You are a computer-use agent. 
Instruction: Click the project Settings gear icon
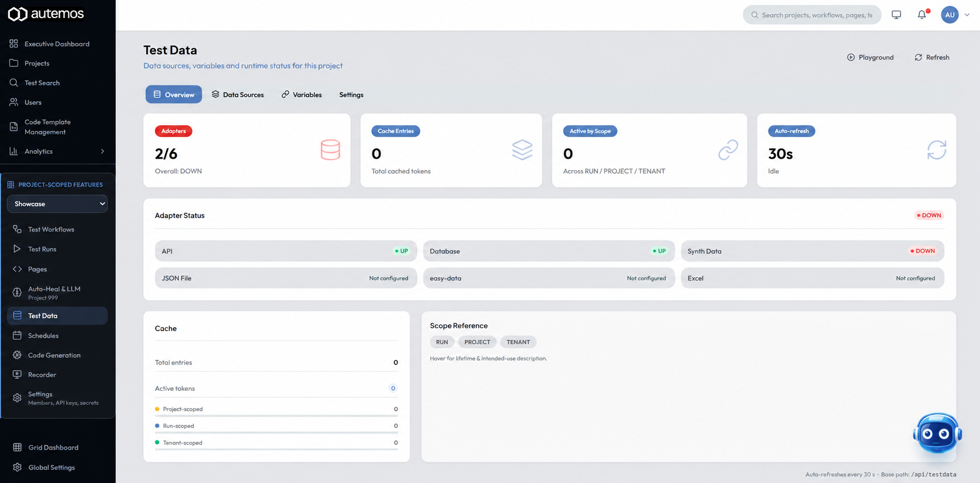[17, 398]
